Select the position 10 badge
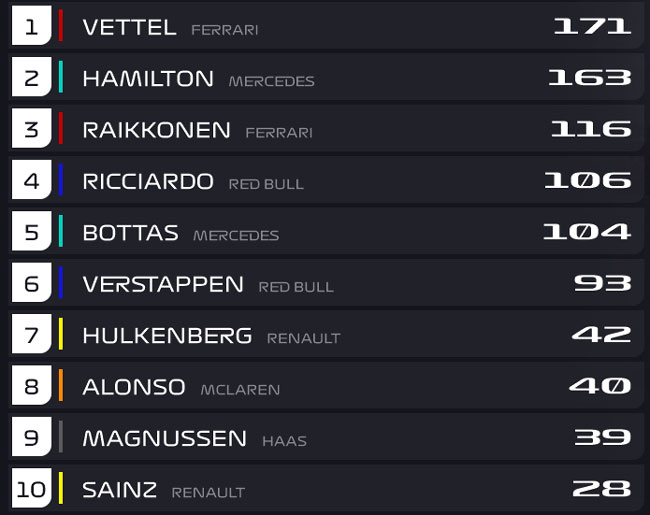650x515 pixels. 32,488
